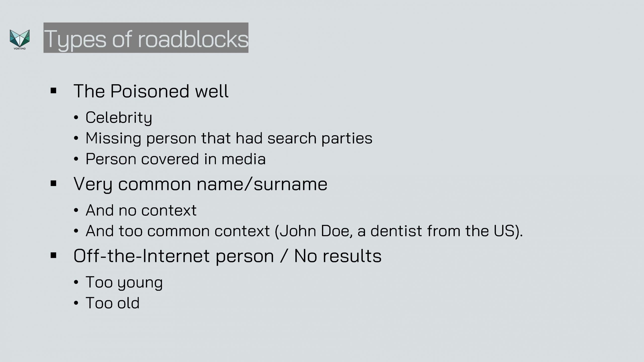Click the 'Too old' bullet item
Image resolution: width=644 pixels, height=362 pixels.
[112, 303]
